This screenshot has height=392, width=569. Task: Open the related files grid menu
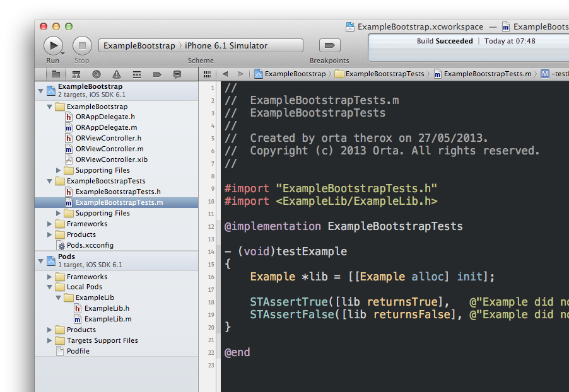click(x=207, y=74)
